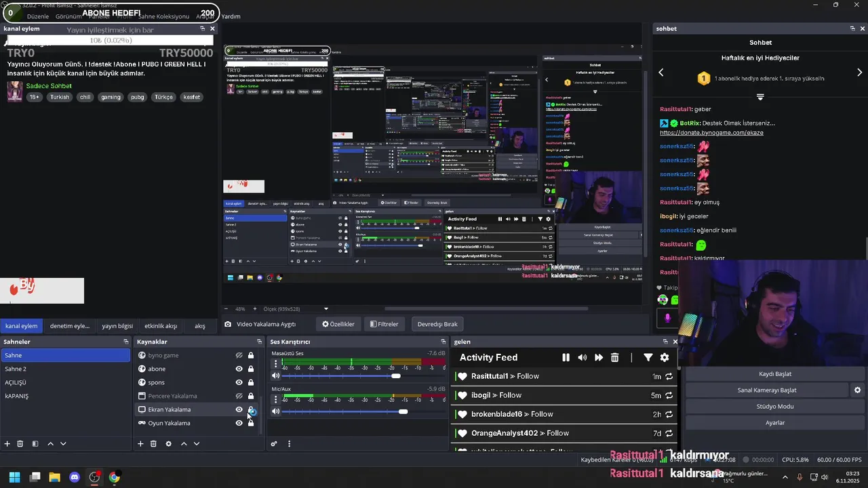This screenshot has width=868, height=488.
Task: Replay Rasittutal1 follow alert
Action: click(x=669, y=376)
